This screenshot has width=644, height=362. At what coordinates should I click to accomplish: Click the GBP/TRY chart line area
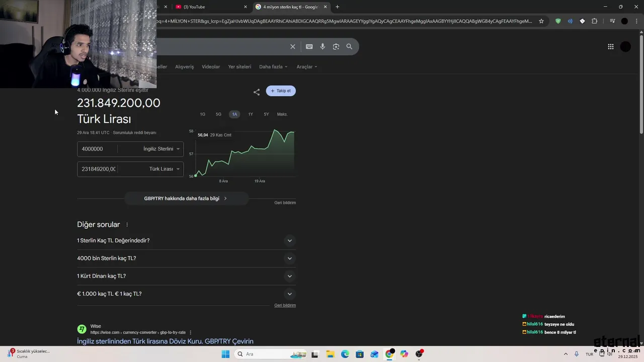(245, 153)
